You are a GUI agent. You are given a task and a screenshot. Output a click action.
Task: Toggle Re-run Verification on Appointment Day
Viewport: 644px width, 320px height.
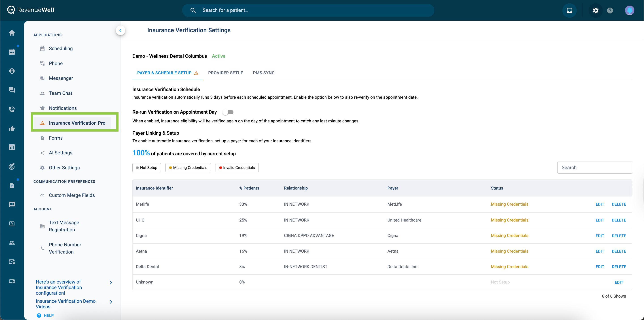tap(228, 112)
